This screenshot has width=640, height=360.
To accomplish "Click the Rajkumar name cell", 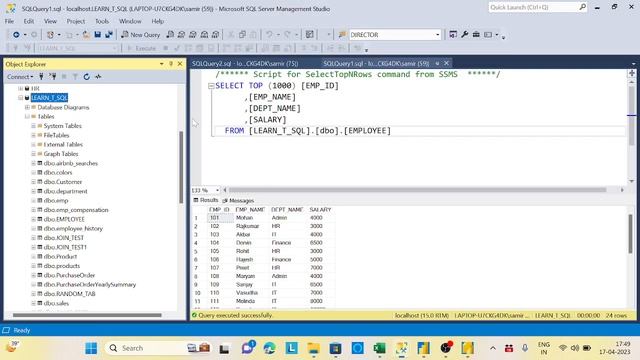I will pos(247,226).
